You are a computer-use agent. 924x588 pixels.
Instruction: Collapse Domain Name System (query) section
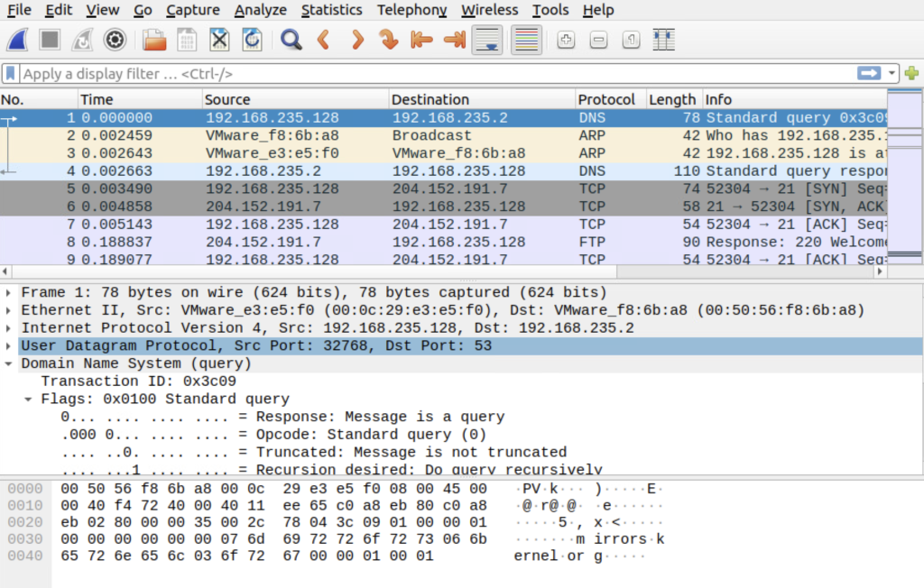click(x=8, y=363)
